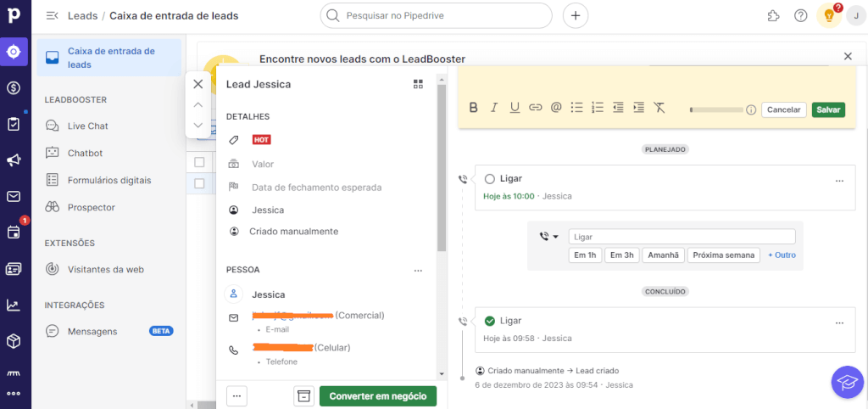Open Mail envelope icon in left sidebar
868x409 pixels.
pos(14,196)
